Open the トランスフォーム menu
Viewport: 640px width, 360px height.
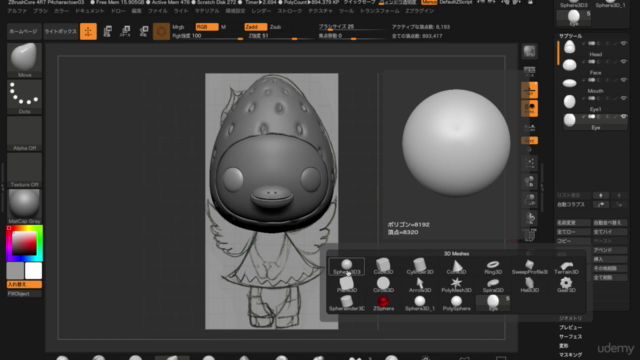(x=380, y=11)
